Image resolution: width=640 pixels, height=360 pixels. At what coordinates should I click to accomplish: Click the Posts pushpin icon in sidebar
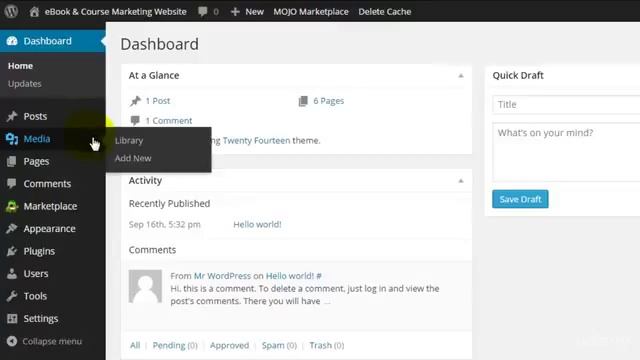pyautogui.click(x=12, y=116)
